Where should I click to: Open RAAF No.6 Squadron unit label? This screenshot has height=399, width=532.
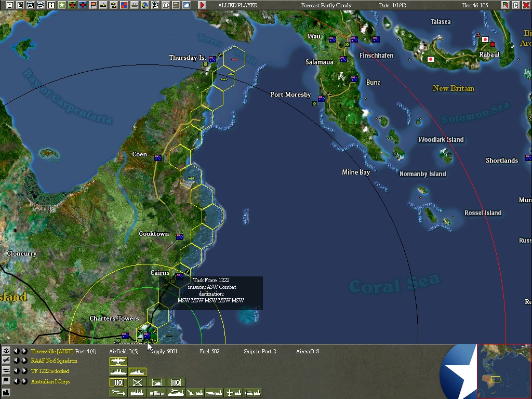pyautogui.click(x=54, y=361)
